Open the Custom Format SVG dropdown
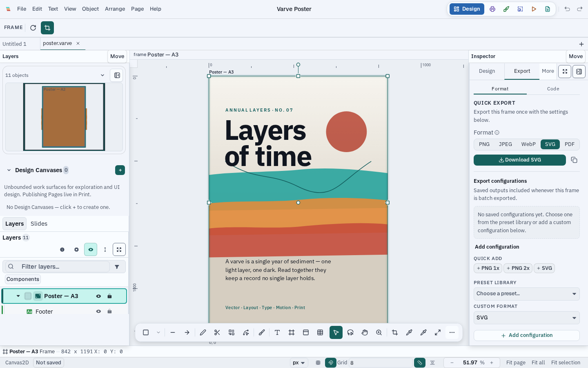Viewport: 588px width, 368px height. (527, 318)
